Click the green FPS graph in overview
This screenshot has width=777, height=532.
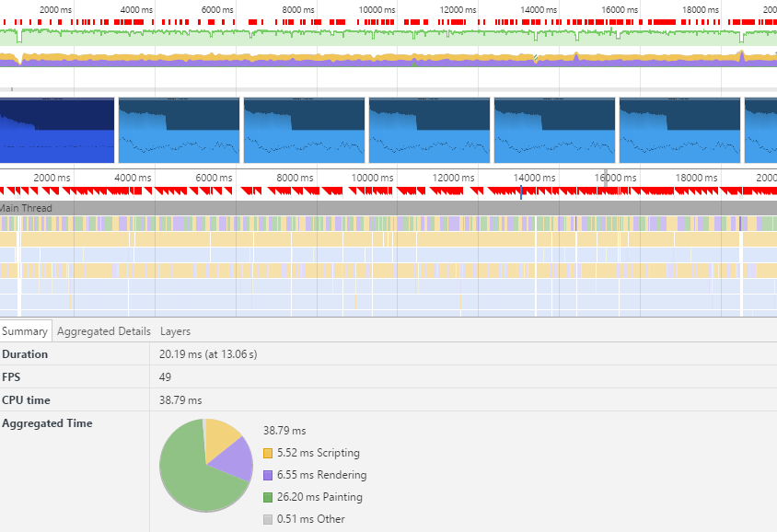(276, 37)
